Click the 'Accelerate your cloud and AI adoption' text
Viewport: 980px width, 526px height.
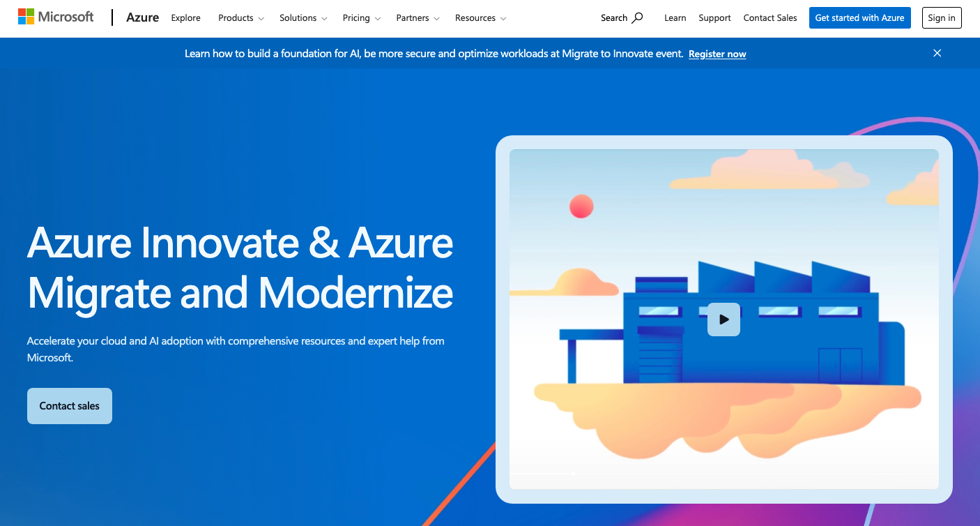236,349
